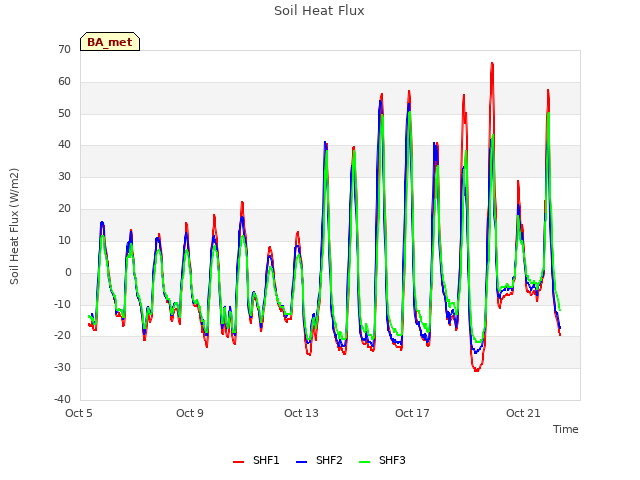Click the 50 y-axis tick label
The image size is (640, 480).
pyautogui.click(x=64, y=113)
